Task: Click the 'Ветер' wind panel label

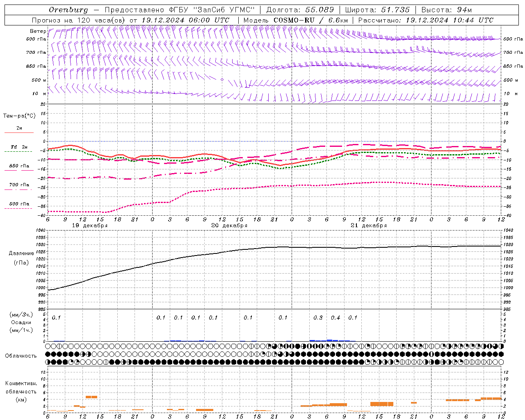Action: click(38, 31)
